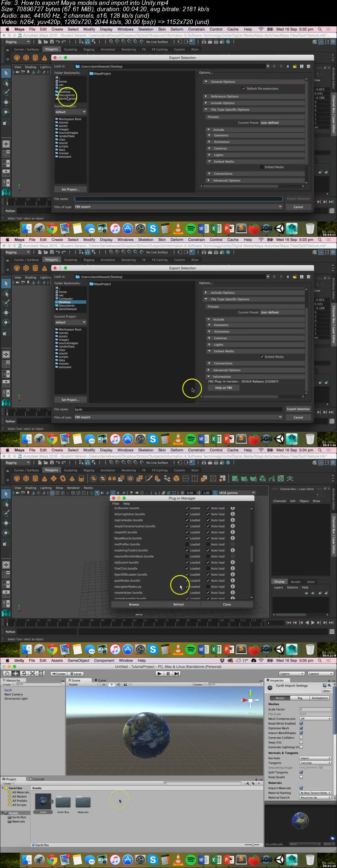
Task: Click Search by Label icon in Project panel
Action: point(253,783)
